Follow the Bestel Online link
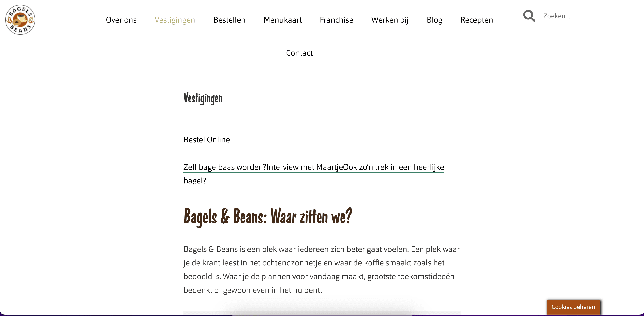Screen dimensions: 644x316 pos(207,139)
